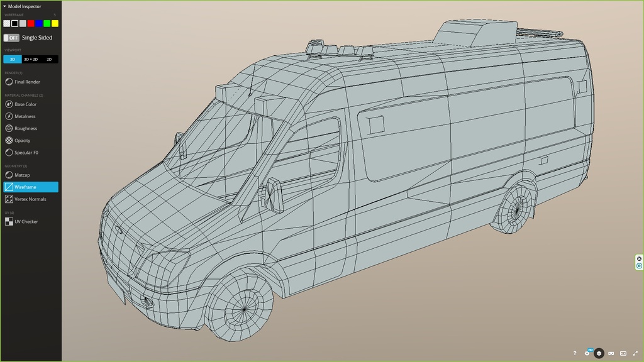Select the Specular F0 channel

tap(26, 153)
